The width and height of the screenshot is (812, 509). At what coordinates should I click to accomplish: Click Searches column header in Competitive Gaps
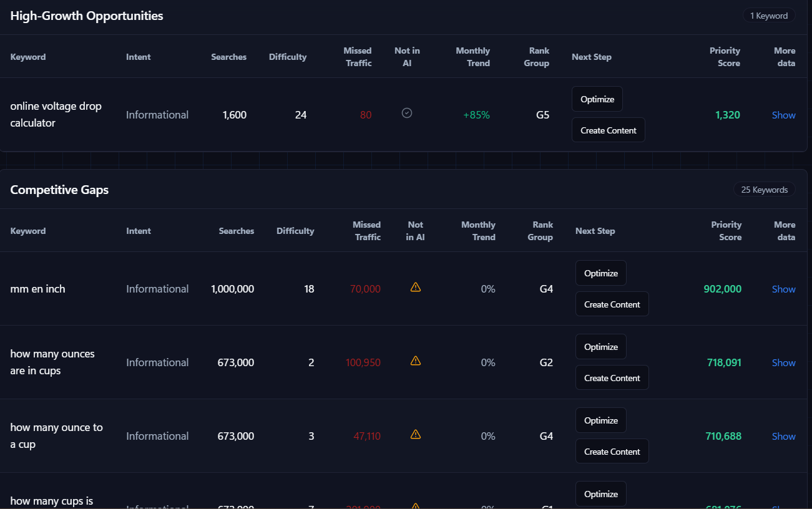(237, 231)
